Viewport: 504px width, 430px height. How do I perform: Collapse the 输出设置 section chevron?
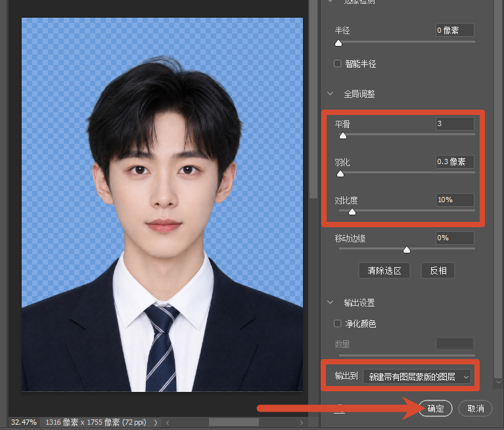click(x=330, y=303)
